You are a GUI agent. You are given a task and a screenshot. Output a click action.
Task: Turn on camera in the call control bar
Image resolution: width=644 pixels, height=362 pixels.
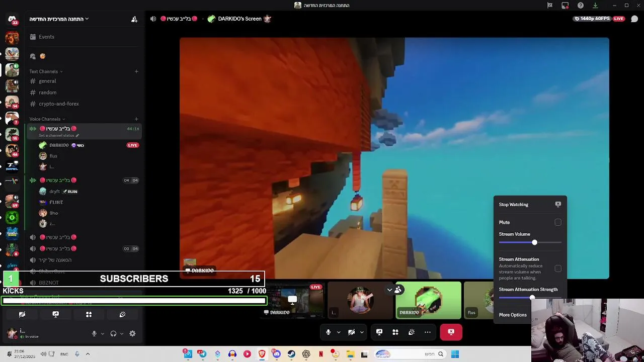coord(351,332)
